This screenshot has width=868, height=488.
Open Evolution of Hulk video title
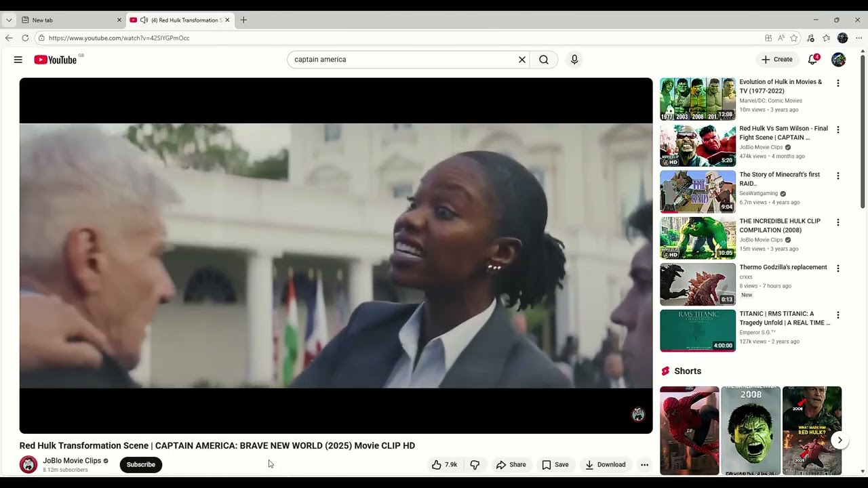pos(781,87)
